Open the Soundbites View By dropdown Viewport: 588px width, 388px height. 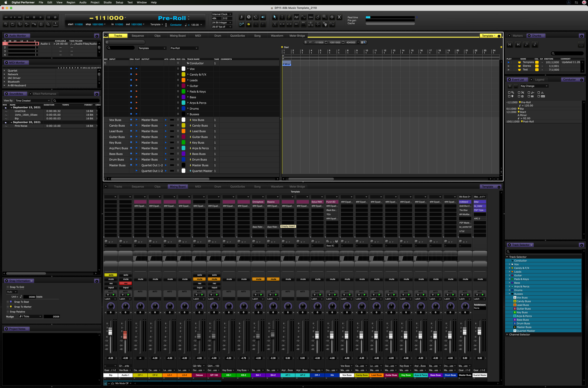pyautogui.click(x=33, y=100)
